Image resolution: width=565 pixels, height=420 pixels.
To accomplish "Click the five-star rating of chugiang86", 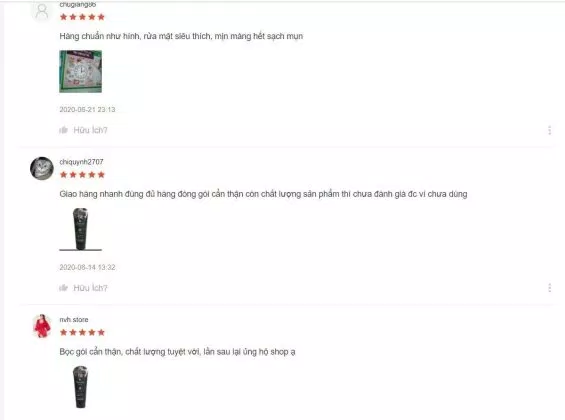I will (82, 17).
